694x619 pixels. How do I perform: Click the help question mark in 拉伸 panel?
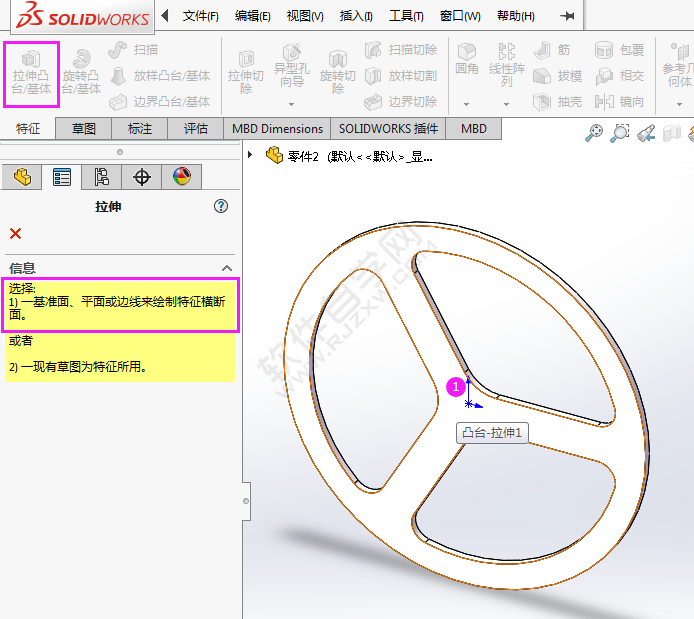221,206
